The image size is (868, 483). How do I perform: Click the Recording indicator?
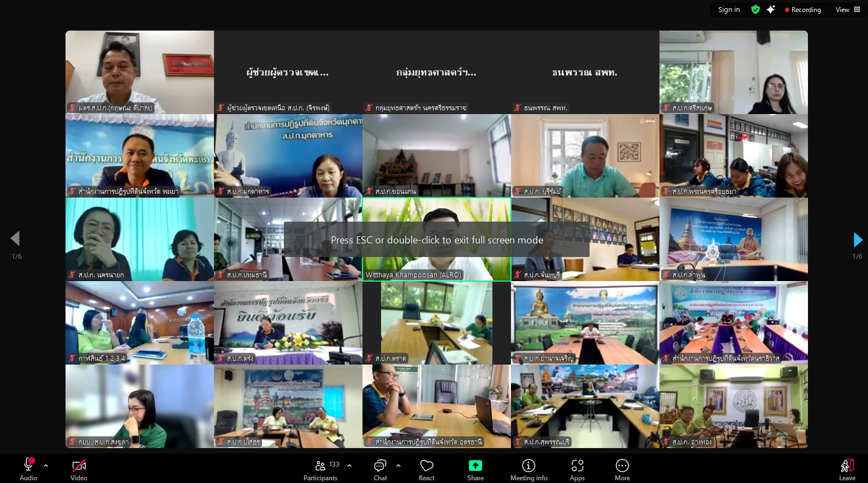pos(802,10)
